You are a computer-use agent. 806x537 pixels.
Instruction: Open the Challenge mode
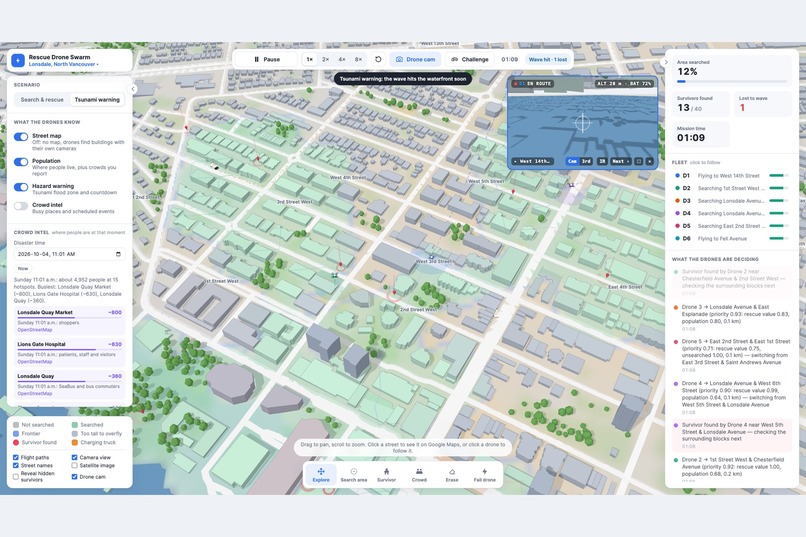pos(470,60)
